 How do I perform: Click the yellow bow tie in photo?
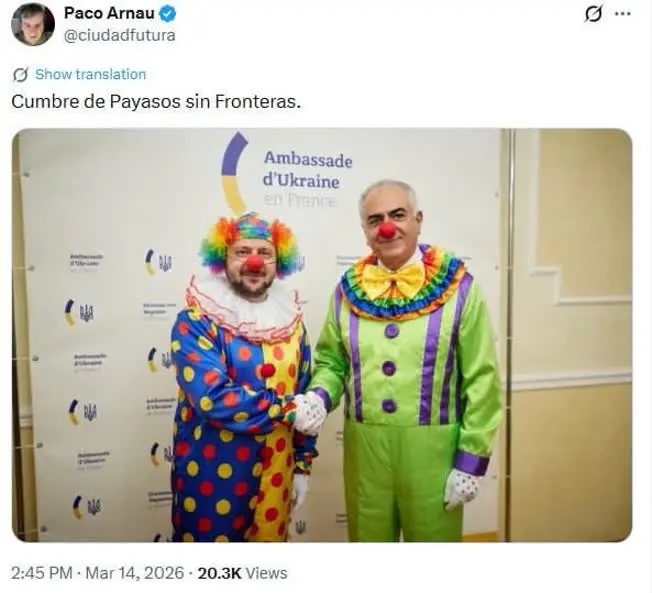pos(394,278)
